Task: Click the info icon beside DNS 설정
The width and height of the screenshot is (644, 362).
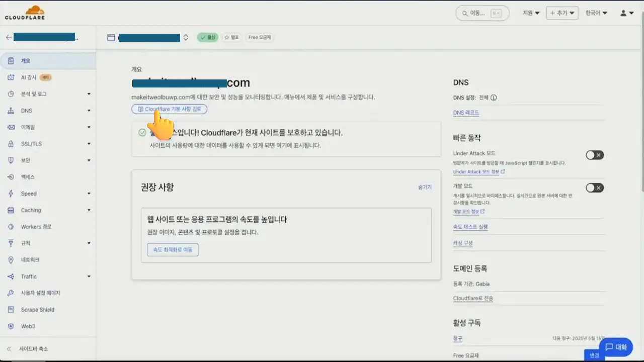Action: pos(494,98)
